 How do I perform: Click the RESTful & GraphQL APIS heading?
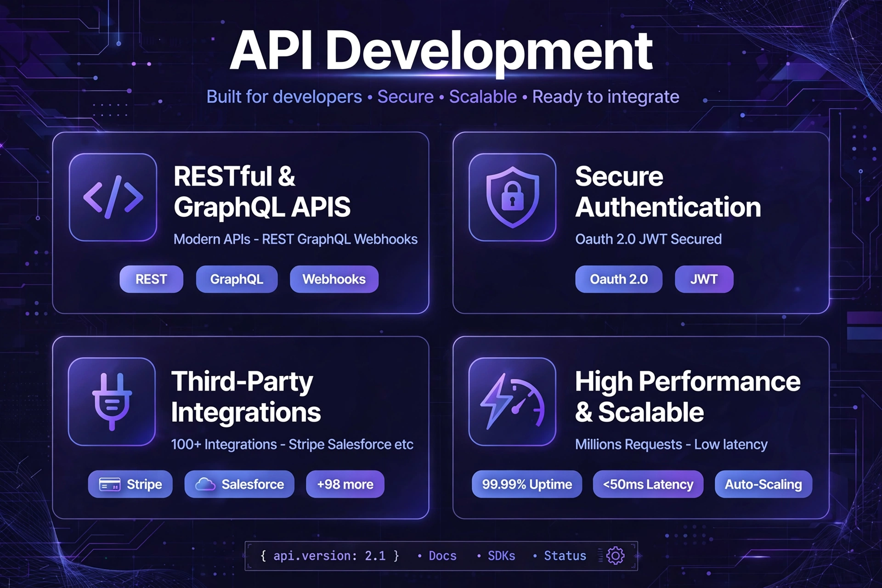262,192
